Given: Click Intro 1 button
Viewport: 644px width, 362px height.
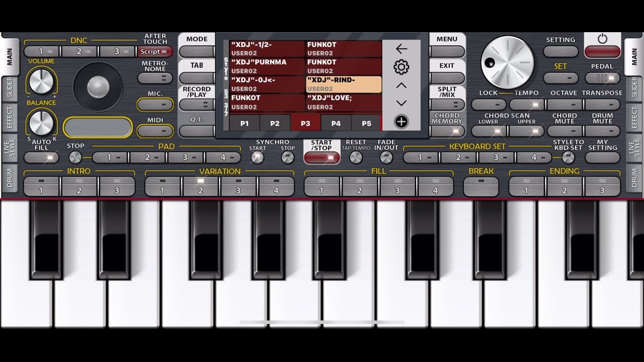Looking at the screenshot, I should tap(41, 187).
